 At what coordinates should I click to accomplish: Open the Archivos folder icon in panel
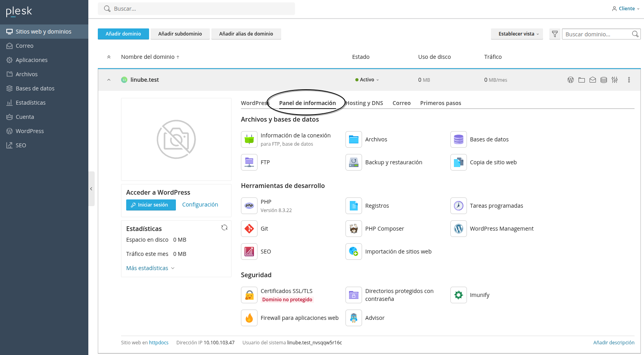coord(354,139)
